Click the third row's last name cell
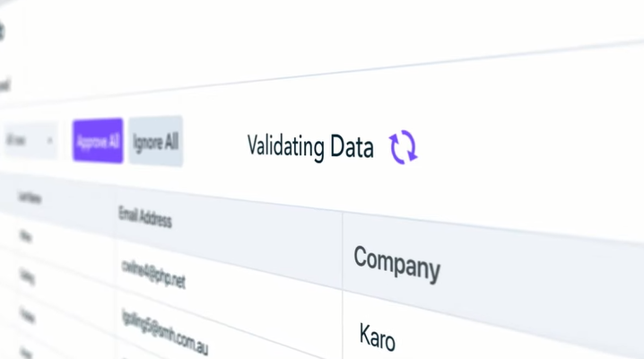Image resolution: width=644 pixels, height=359 pixels. (27, 315)
